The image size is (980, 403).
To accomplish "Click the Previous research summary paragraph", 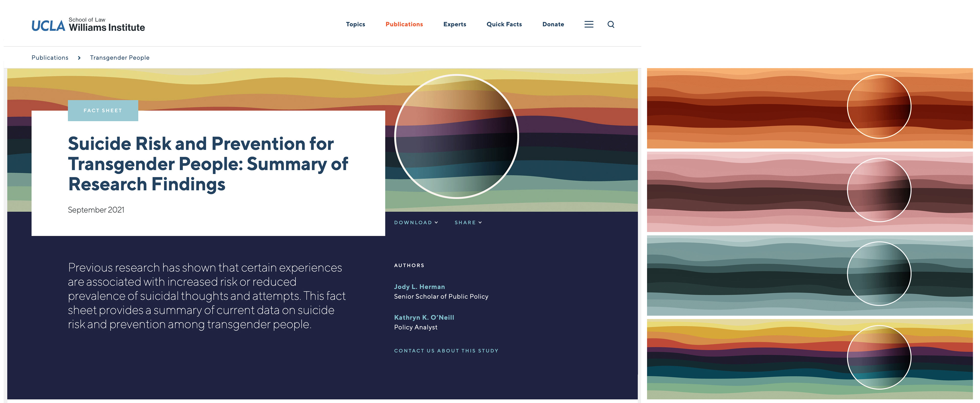I will 206,296.
